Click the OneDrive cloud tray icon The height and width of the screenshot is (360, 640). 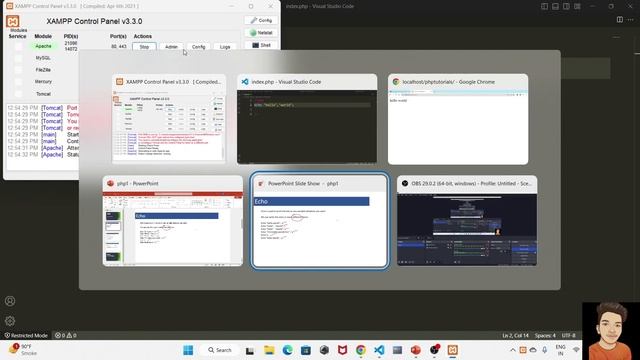(x=533, y=350)
